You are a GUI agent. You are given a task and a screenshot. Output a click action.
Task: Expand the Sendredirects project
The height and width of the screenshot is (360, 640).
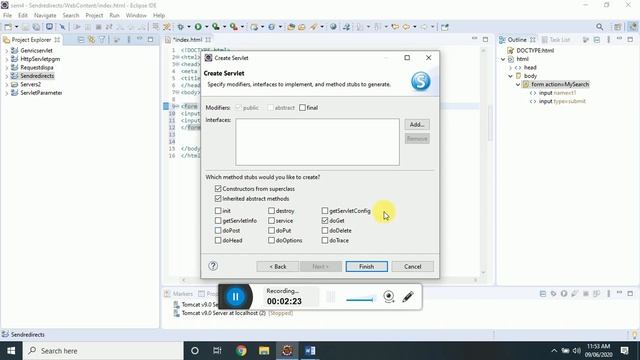[7, 76]
